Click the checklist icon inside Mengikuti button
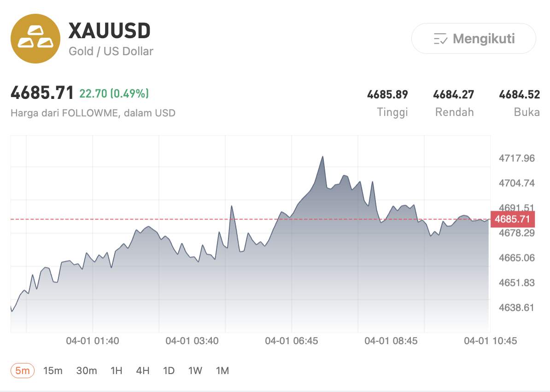Image resolution: width=550 pixels, height=392 pixels. pos(440,39)
